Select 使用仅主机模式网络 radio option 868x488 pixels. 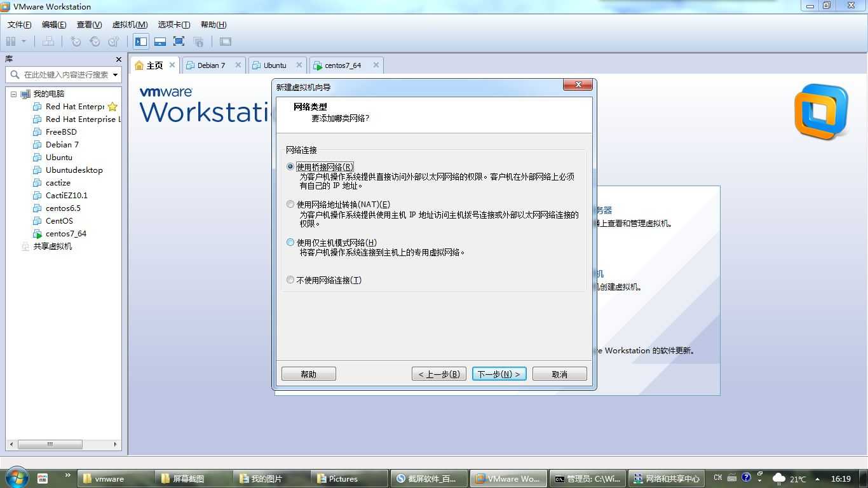click(290, 242)
